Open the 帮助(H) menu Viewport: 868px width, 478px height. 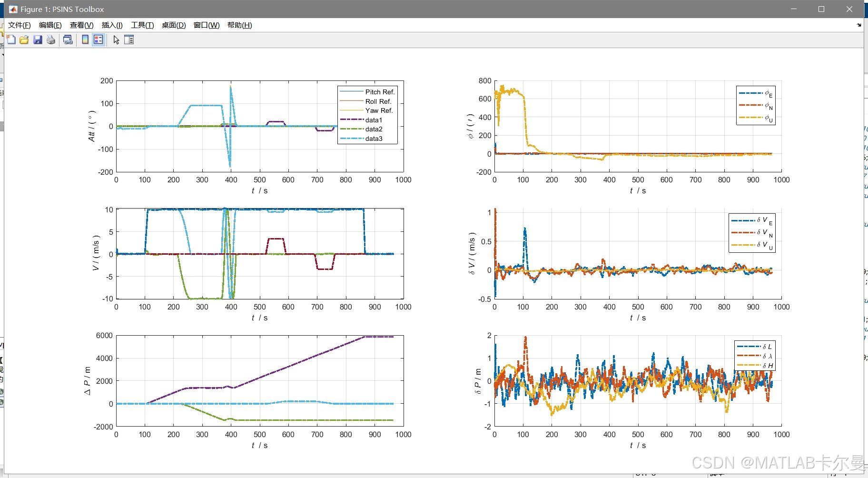tap(240, 25)
